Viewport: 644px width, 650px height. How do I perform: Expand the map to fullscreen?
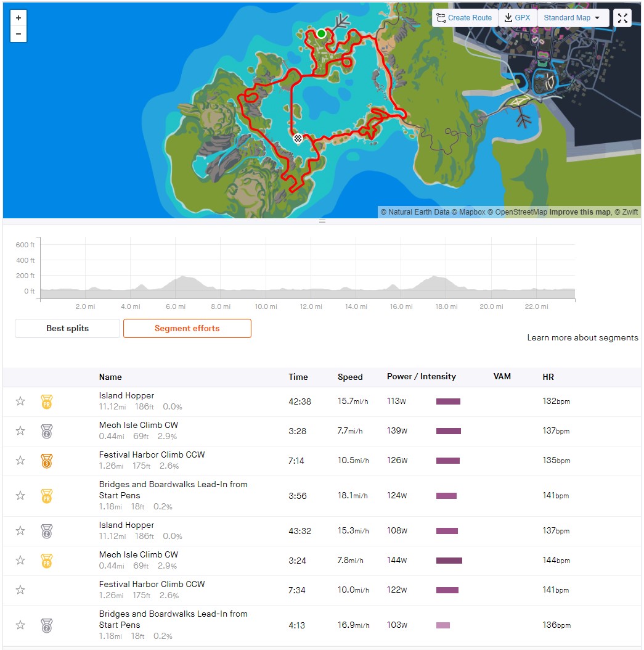pyautogui.click(x=622, y=18)
